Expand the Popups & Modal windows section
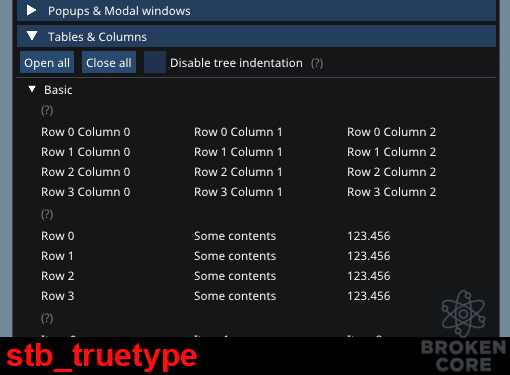Image resolution: width=510 pixels, height=375 pixels. click(x=256, y=11)
